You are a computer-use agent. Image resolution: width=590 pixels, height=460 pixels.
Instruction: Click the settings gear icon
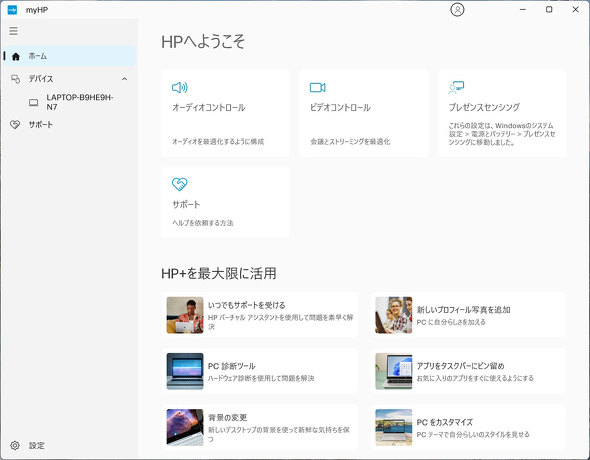click(15, 445)
